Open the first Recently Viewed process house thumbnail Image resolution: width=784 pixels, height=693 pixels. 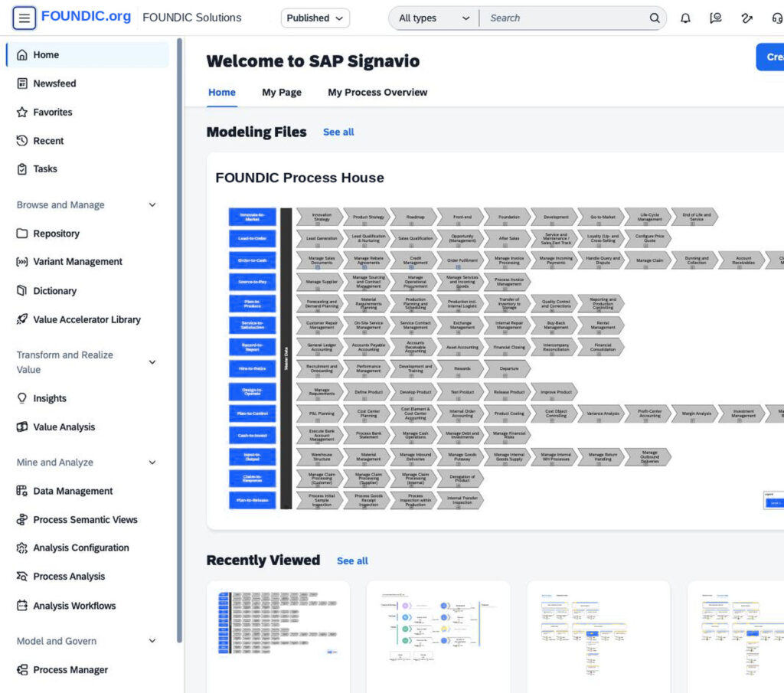(x=278, y=623)
